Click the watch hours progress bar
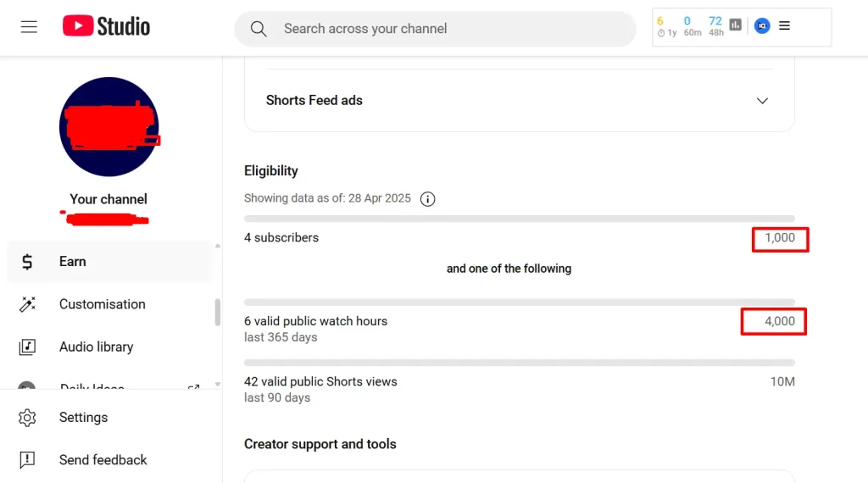The width and height of the screenshot is (868, 483). [x=520, y=303]
